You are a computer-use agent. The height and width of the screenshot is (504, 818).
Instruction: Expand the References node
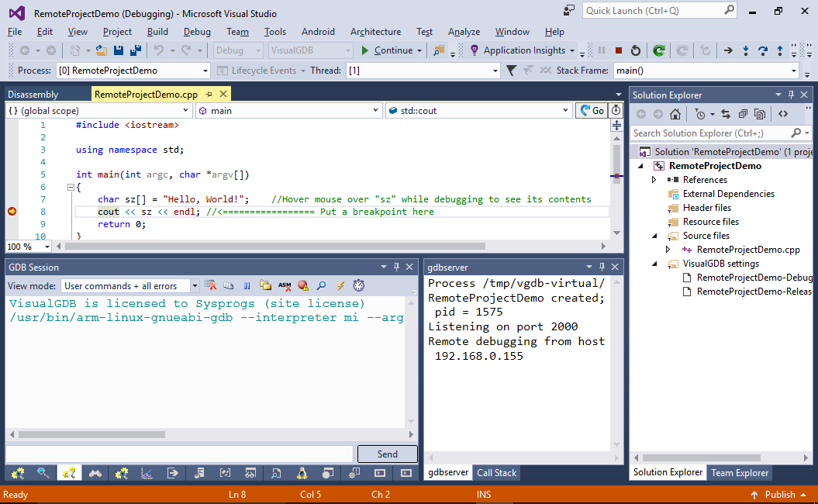click(654, 180)
